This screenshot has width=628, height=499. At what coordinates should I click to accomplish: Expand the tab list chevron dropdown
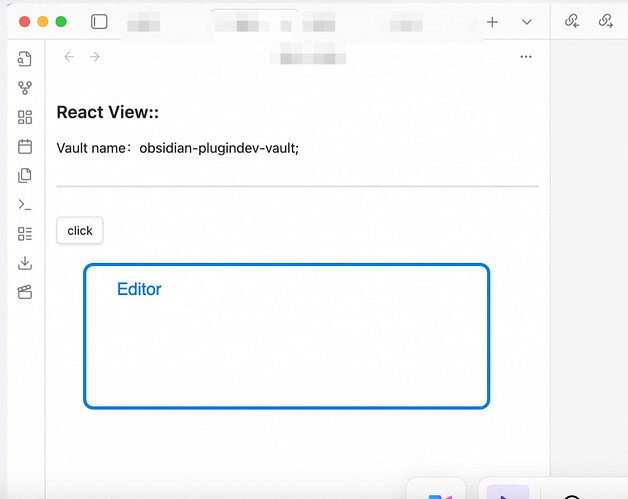(527, 21)
